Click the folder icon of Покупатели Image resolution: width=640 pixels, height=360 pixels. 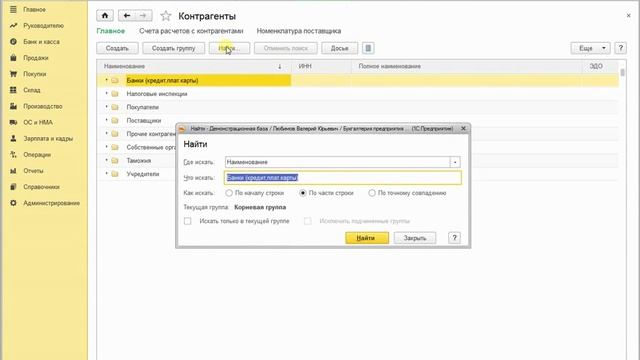[x=115, y=107]
